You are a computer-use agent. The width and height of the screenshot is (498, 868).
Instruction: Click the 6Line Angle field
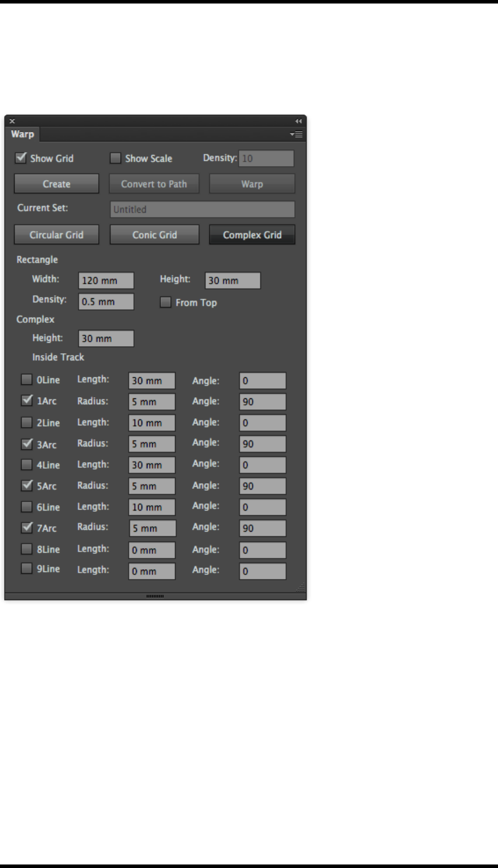point(263,507)
